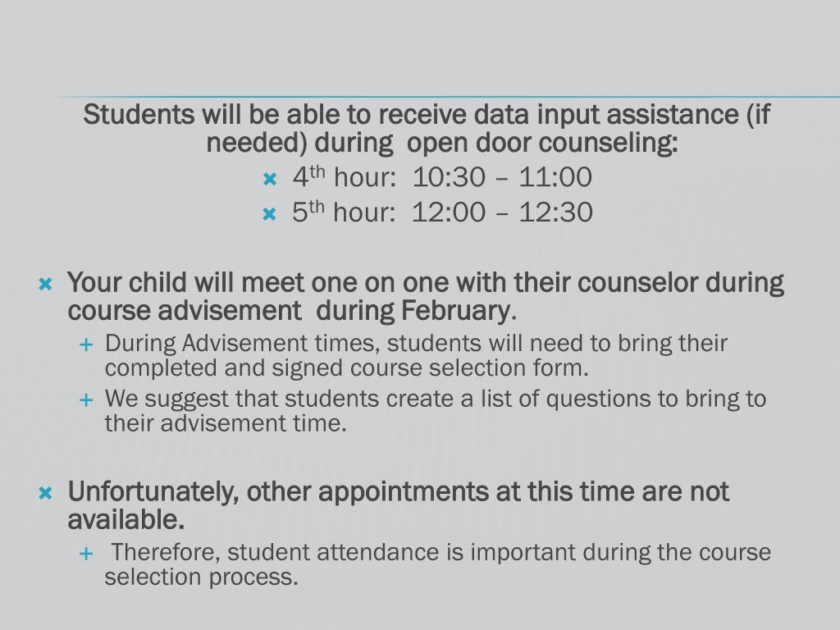840x630 pixels.
Task: Click the plus bullet before "Therefore, student attendance"
Action: 87,554
